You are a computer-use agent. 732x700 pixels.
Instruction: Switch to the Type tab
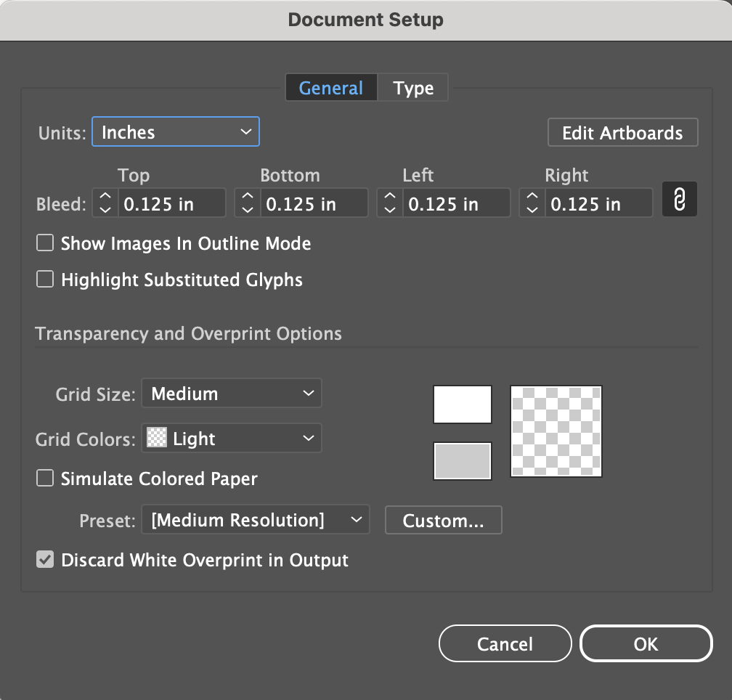[413, 88]
